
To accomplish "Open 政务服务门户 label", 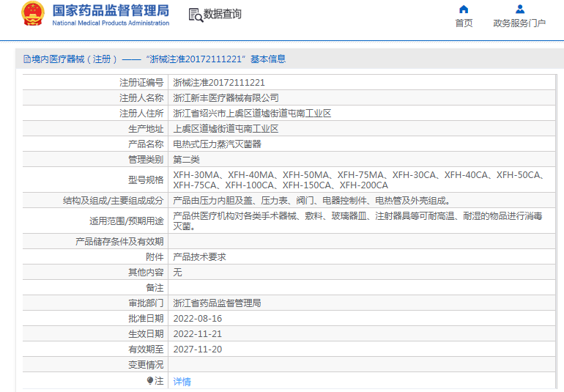I will click(x=519, y=23).
